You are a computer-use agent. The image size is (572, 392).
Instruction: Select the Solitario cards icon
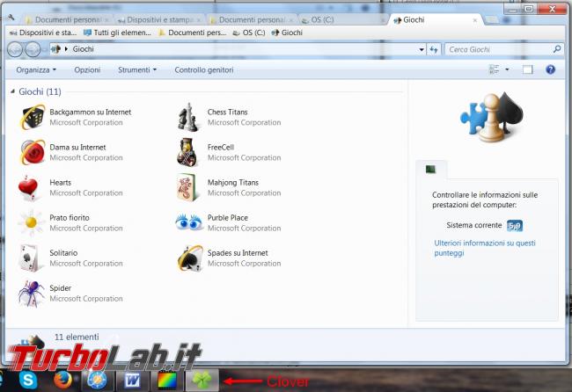pyautogui.click(x=30, y=258)
